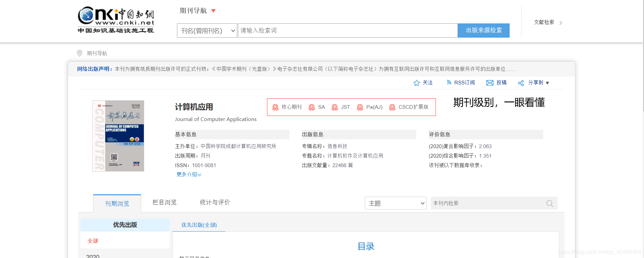
Task: Click the 出版来源检索 button
Action: [x=484, y=31]
